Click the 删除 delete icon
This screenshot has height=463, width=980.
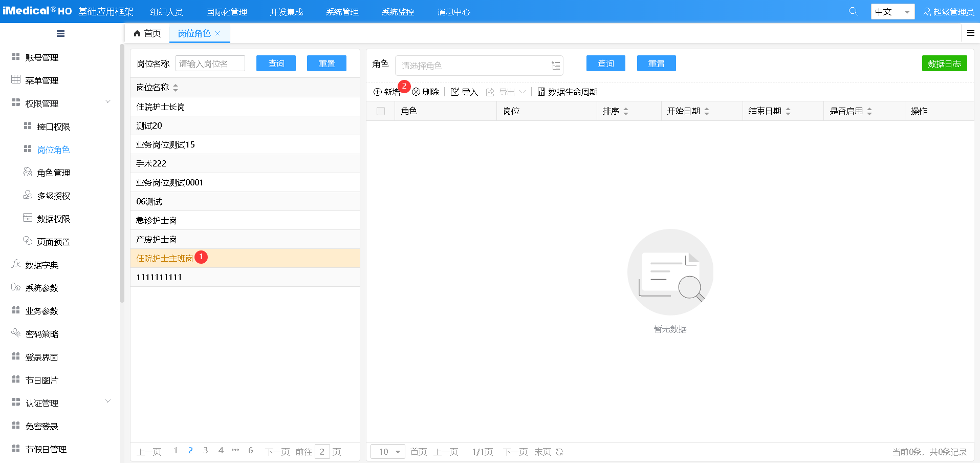416,92
